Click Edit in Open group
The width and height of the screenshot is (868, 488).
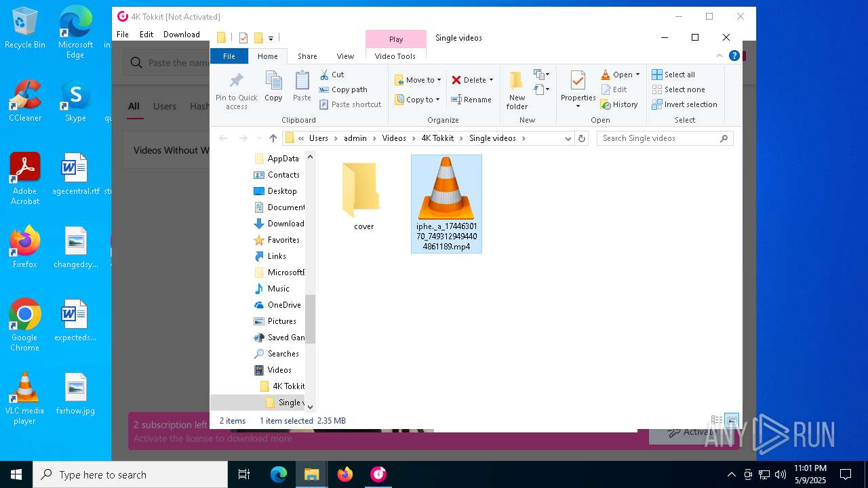click(x=614, y=89)
